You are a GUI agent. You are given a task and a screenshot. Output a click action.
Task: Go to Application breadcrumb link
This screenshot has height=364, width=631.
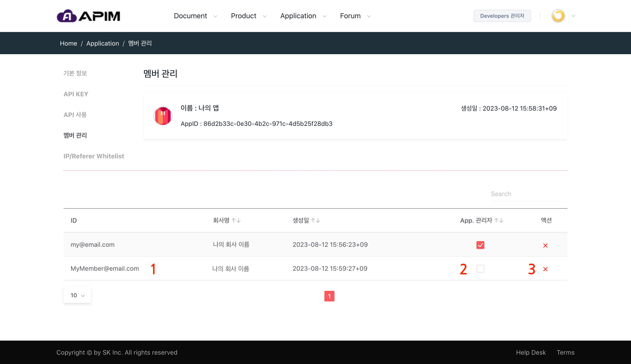[x=103, y=43]
